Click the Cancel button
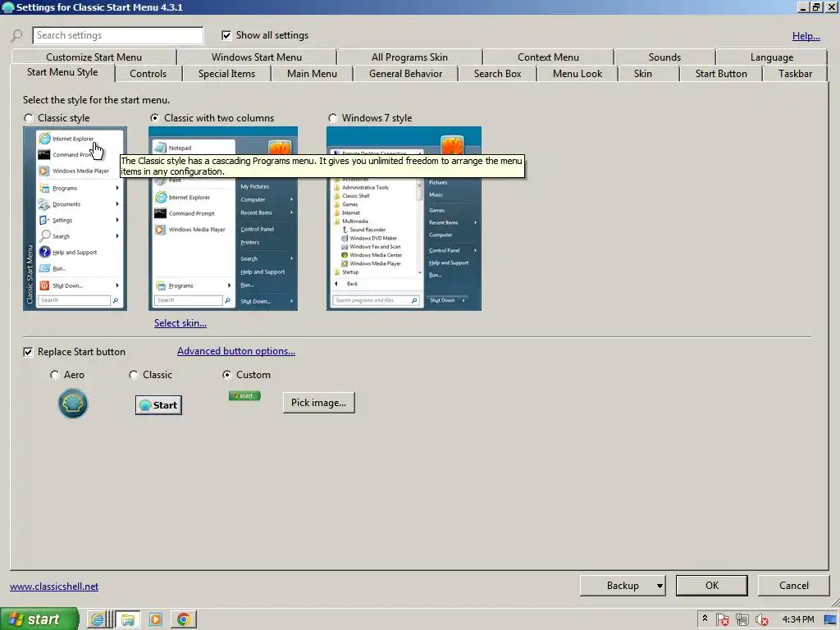 [793, 586]
